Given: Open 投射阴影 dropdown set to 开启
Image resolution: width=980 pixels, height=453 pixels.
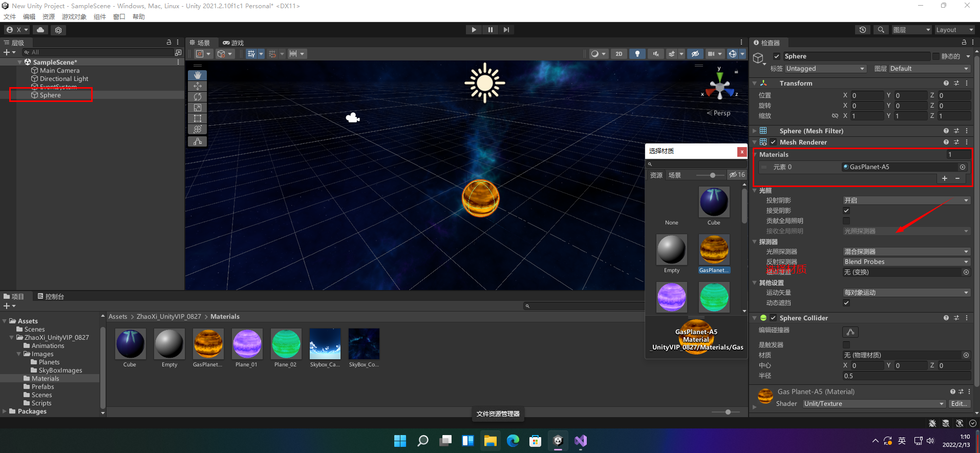Looking at the screenshot, I should click(906, 200).
